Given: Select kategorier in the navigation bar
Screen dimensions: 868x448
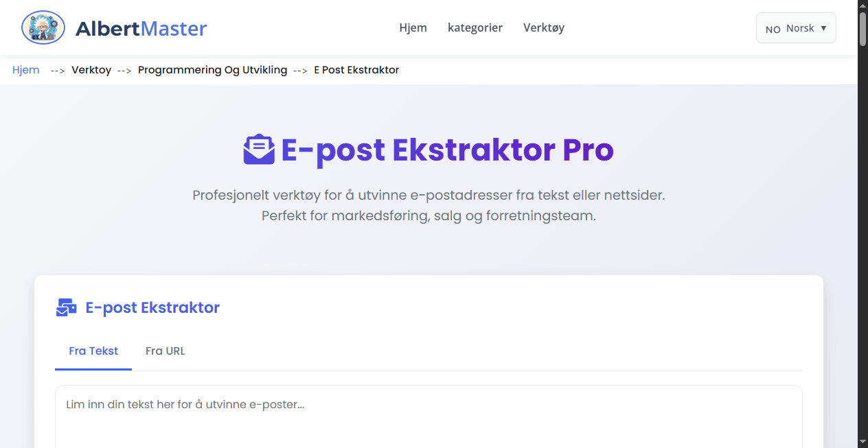Looking at the screenshot, I should point(475,27).
